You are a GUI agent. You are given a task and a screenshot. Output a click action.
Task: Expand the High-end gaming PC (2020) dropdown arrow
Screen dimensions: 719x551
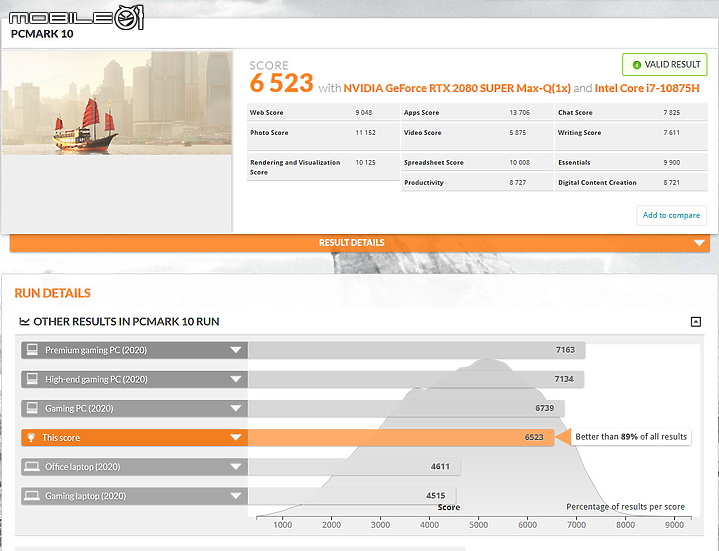[236, 379]
